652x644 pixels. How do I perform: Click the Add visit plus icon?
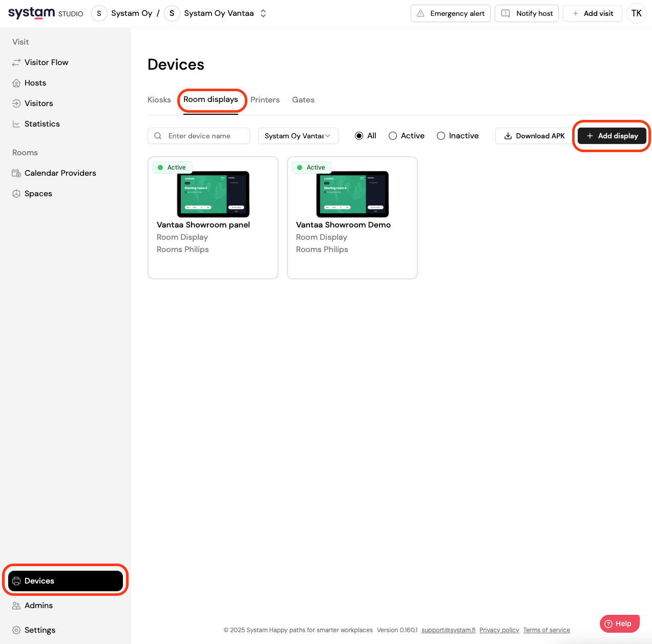576,13
